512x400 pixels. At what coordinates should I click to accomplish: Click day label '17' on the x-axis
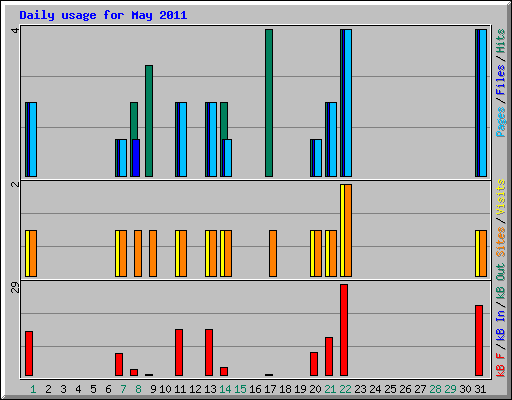[x=270, y=389]
